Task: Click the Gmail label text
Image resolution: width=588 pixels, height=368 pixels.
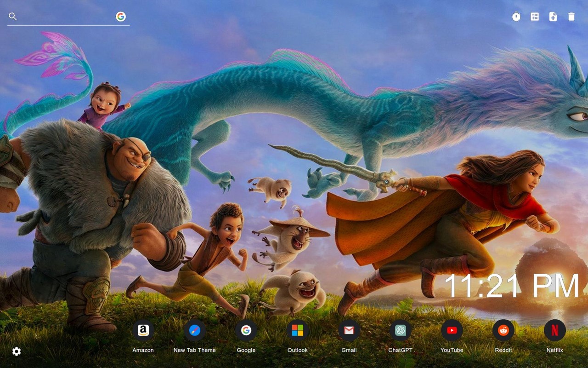Action: [x=349, y=350]
